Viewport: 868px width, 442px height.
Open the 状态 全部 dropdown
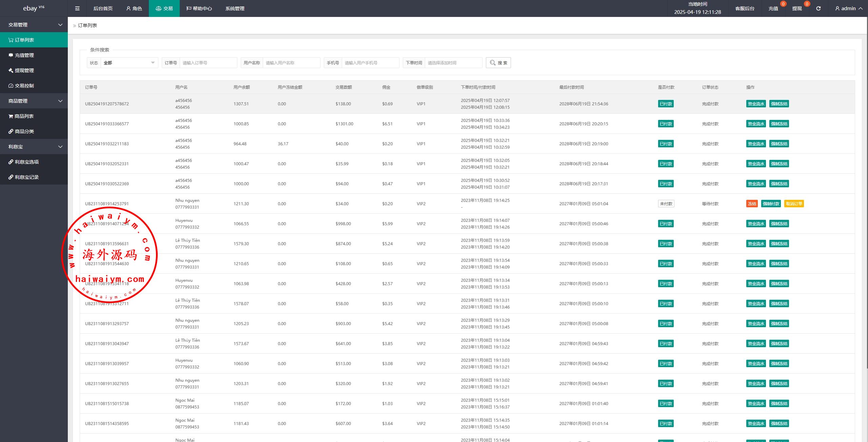[129, 63]
